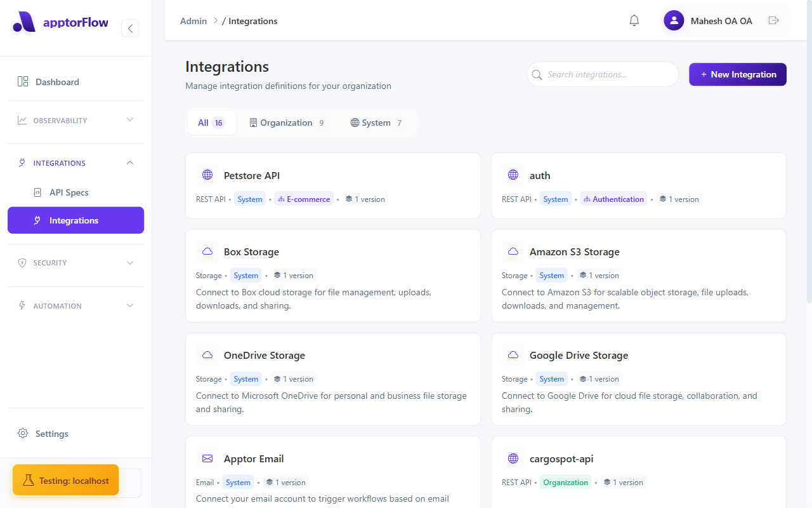The height and width of the screenshot is (508, 812).
Task: Collapse the sidebar with the arrow button
Action: (x=130, y=28)
